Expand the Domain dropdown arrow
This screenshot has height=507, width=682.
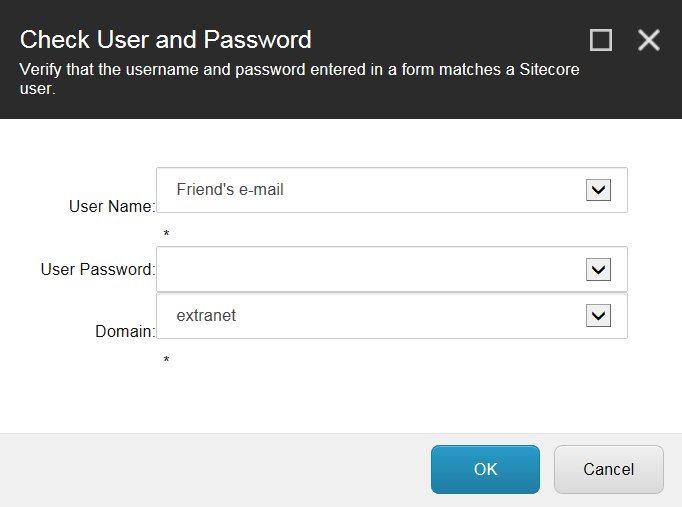[598, 315]
